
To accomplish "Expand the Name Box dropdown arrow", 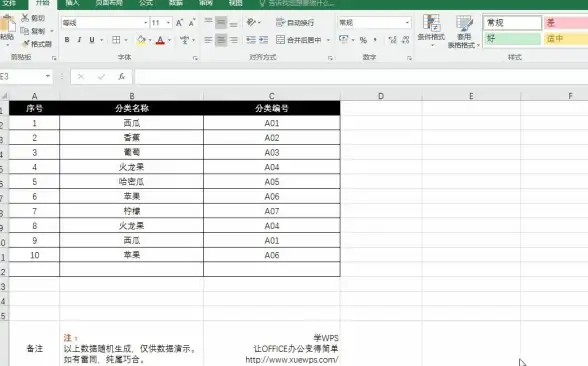I will point(48,76).
